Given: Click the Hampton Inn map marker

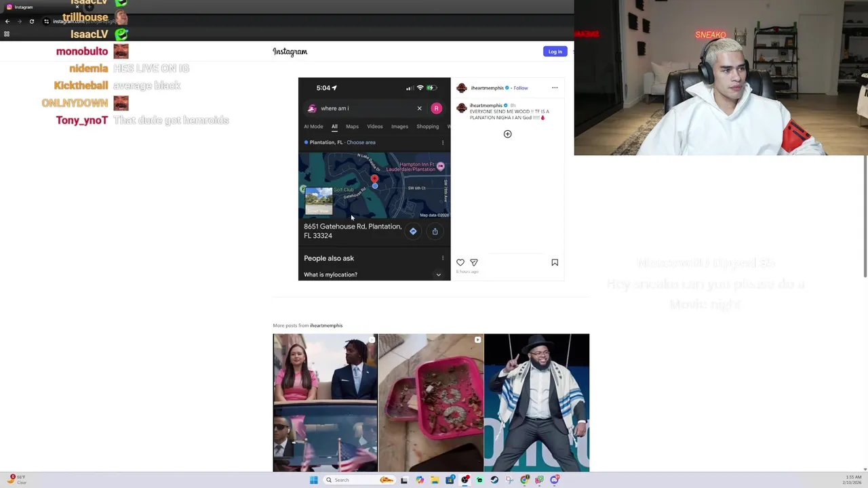Looking at the screenshot, I should (x=441, y=166).
